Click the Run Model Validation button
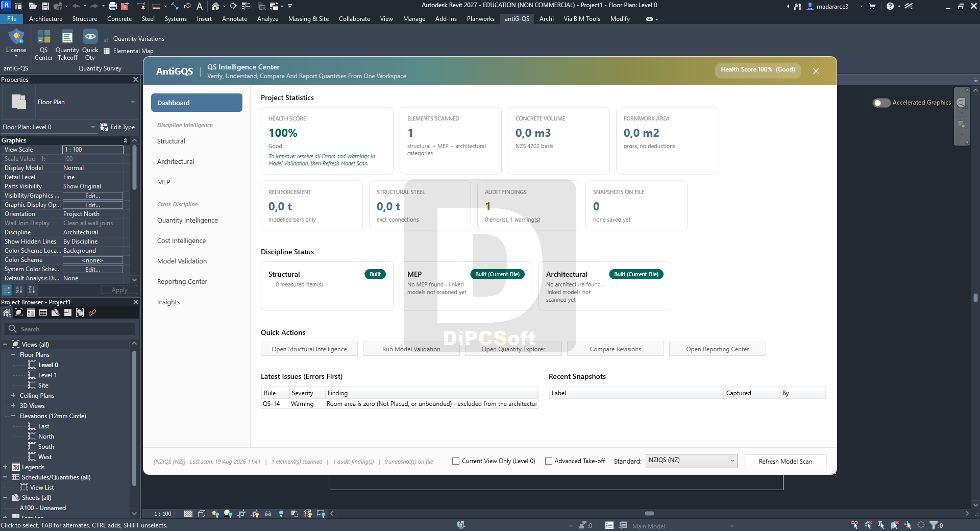 pyautogui.click(x=411, y=349)
